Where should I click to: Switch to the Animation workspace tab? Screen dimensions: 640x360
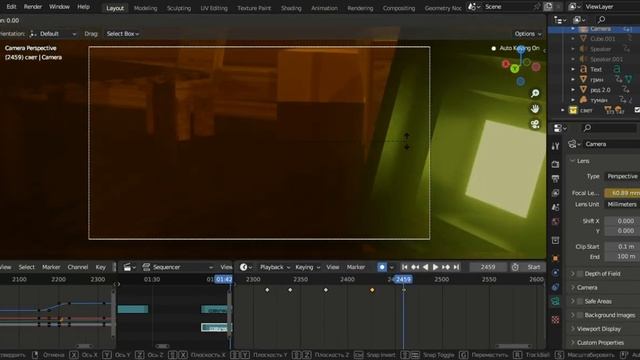[x=324, y=8]
